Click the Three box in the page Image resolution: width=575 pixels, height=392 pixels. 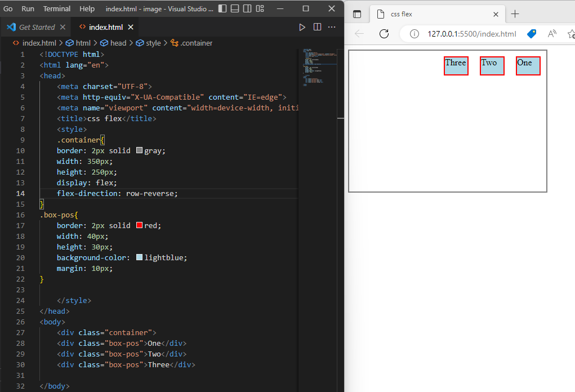point(456,66)
